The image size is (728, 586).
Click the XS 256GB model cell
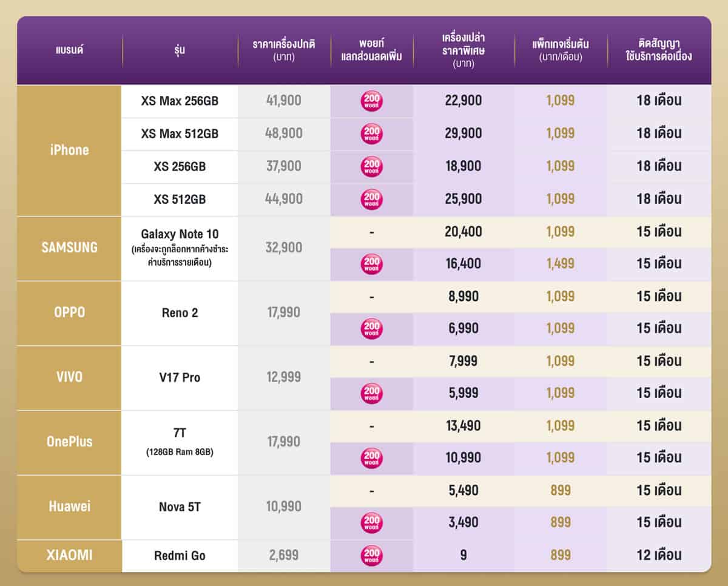[180, 167]
